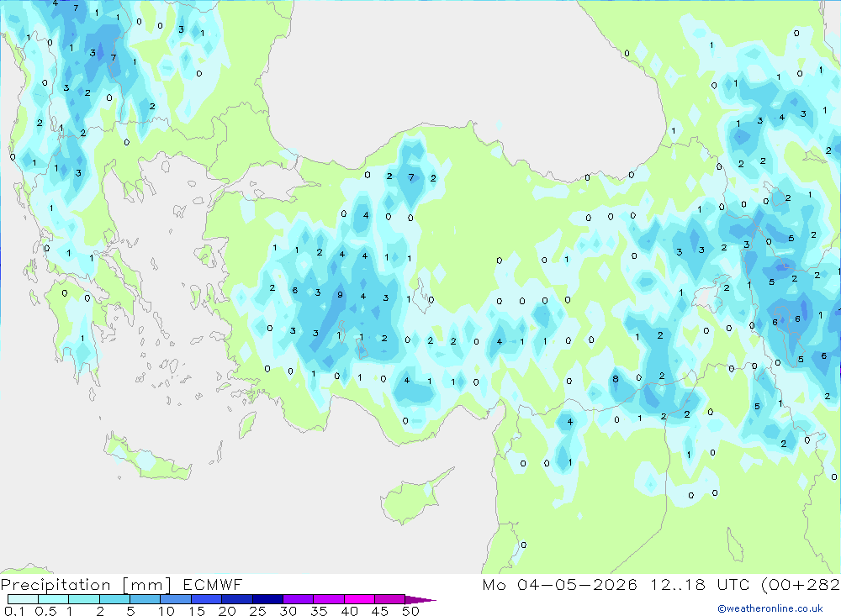The width and height of the screenshot is (841, 616).
Task: Click the legend label 20
Action: pos(227,611)
